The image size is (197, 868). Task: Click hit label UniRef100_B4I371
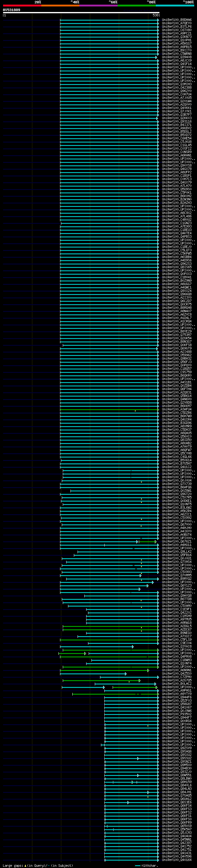click(x=176, y=125)
